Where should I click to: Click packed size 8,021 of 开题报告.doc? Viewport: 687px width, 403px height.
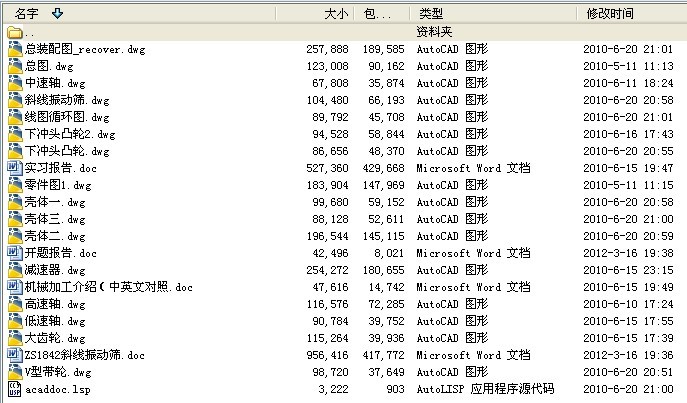[389, 253]
